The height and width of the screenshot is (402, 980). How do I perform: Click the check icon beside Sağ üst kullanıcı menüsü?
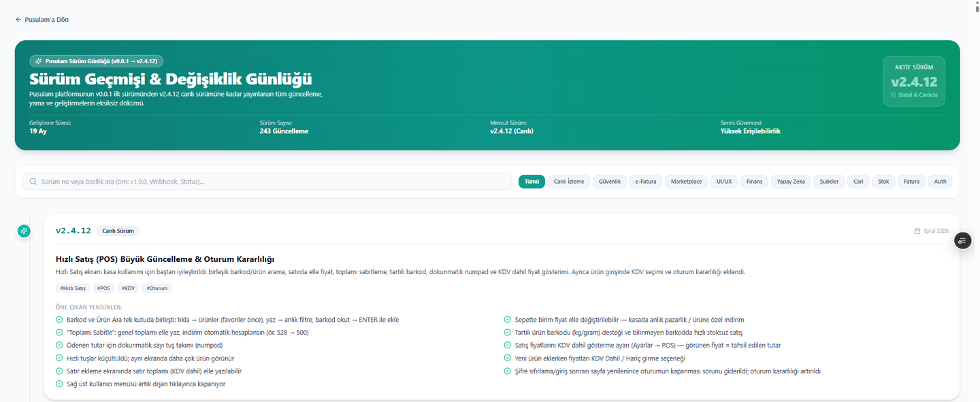59,384
